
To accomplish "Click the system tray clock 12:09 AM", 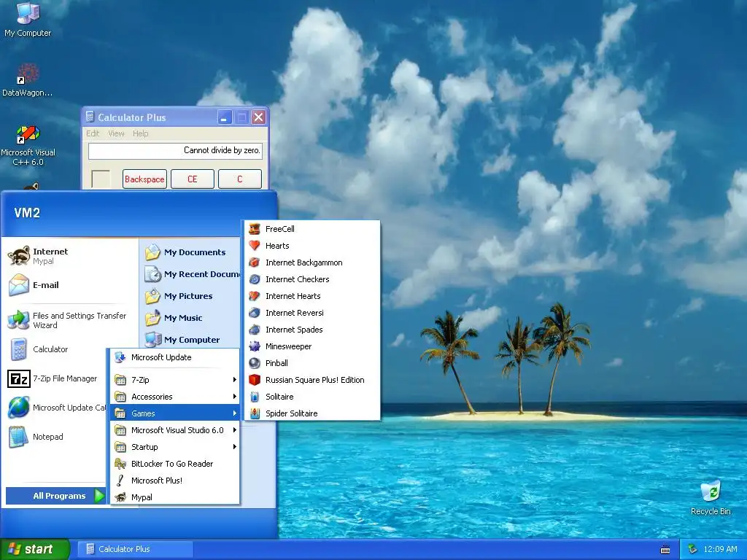I will pos(720,549).
